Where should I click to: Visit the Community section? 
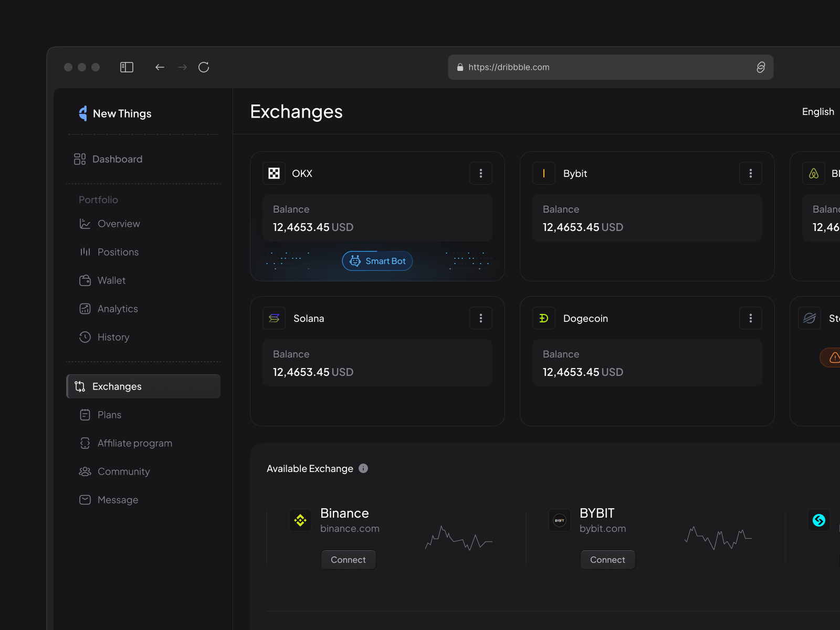coord(114,471)
